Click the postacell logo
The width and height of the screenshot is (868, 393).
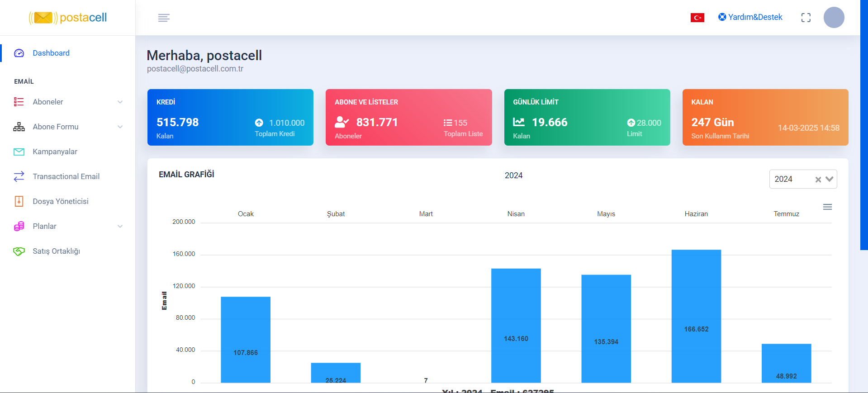(68, 18)
